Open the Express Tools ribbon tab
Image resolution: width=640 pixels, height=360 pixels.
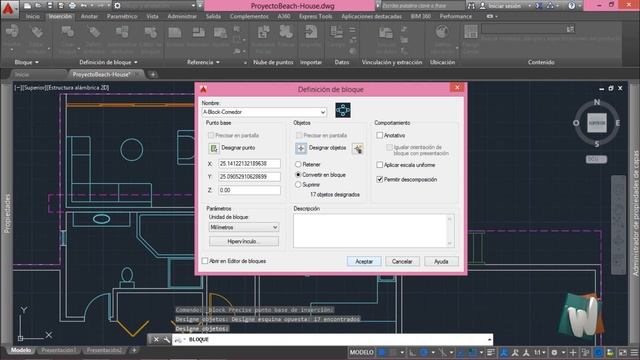pyautogui.click(x=316, y=16)
